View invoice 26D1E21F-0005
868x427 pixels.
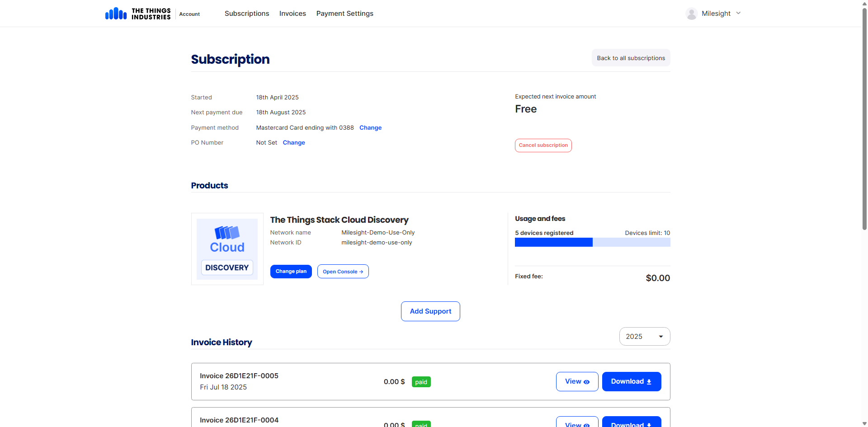click(x=577, y=381)
